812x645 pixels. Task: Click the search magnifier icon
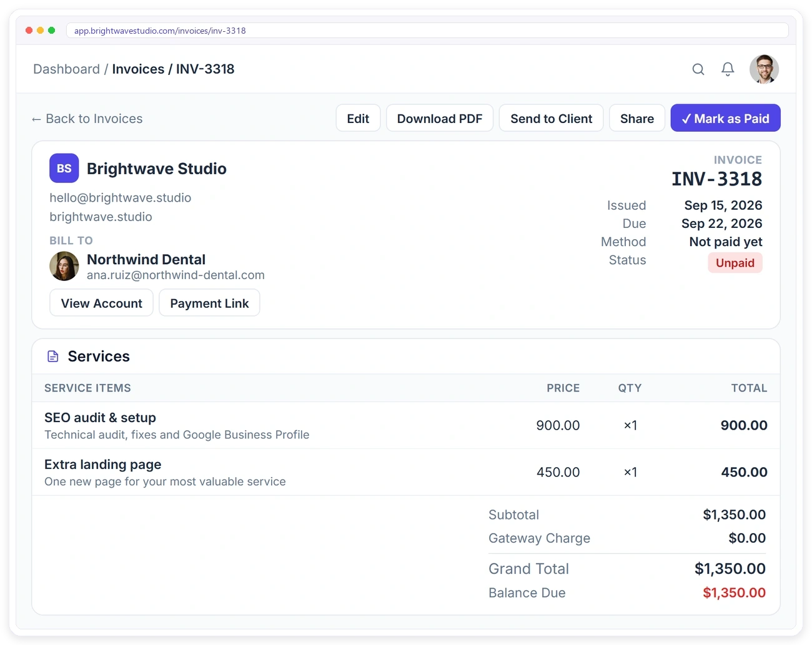(x=698, y=69)
